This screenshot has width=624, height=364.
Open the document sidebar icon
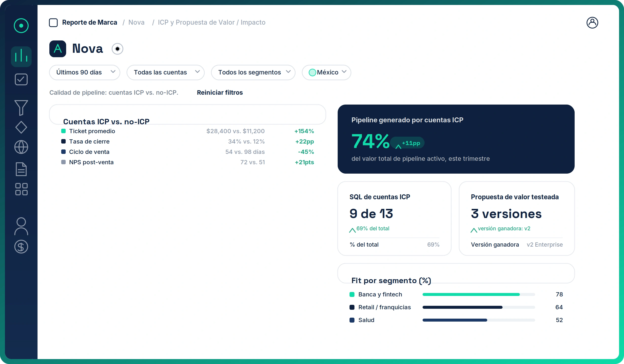(21, 169)
